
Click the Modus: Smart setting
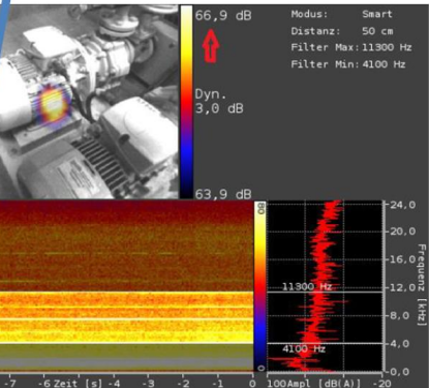pos(342,14)
